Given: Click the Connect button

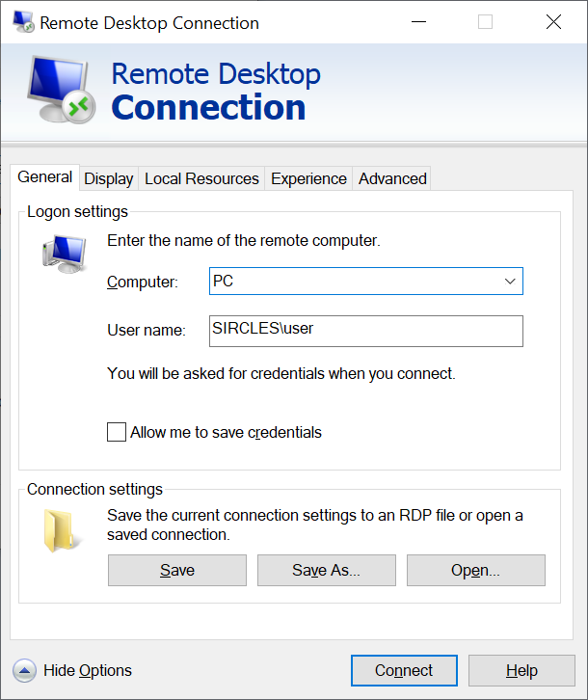Looking at the screenshot, I should [x=404, y=670].
